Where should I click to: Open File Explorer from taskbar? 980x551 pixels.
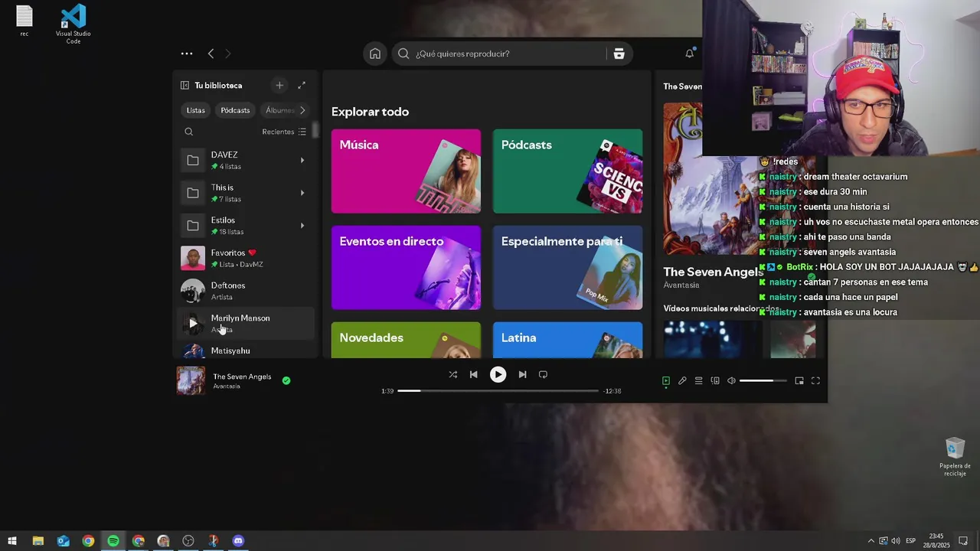click(x=38, y=541)
